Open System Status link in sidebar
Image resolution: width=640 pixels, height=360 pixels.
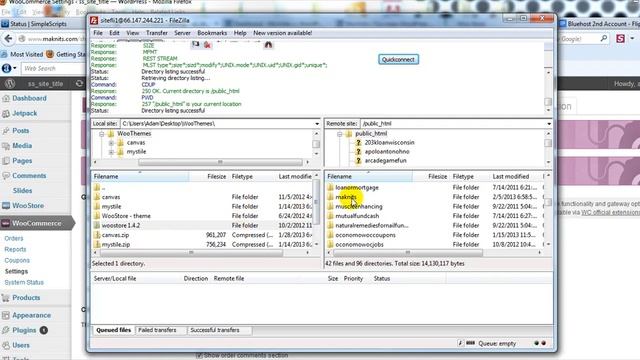[x=24, y=282]
